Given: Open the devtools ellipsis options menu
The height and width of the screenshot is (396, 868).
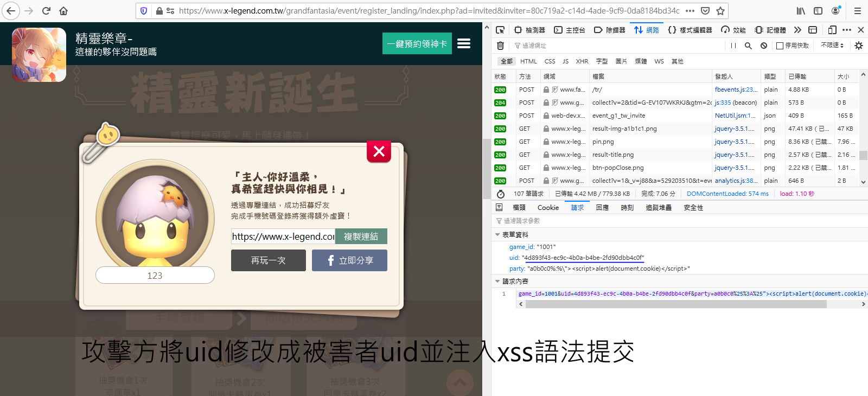Looking at the screenshot, I should (847, 30).
